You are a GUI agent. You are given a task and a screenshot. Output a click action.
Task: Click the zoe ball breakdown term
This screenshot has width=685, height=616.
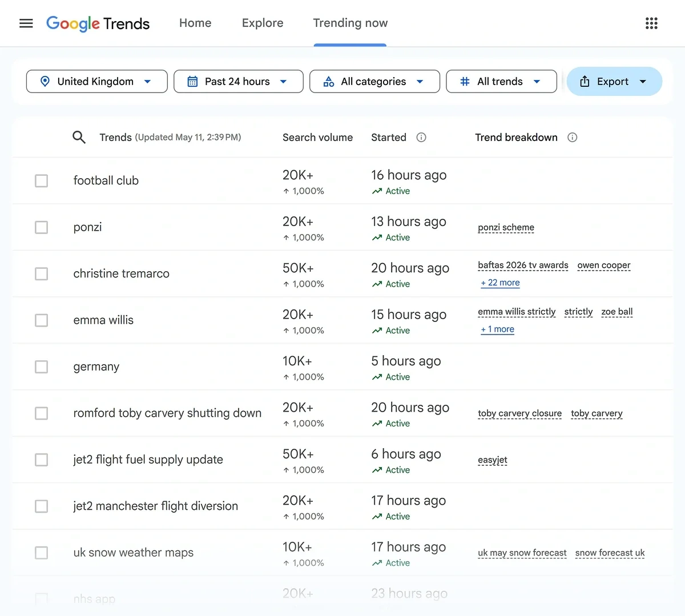coord(617,312)
